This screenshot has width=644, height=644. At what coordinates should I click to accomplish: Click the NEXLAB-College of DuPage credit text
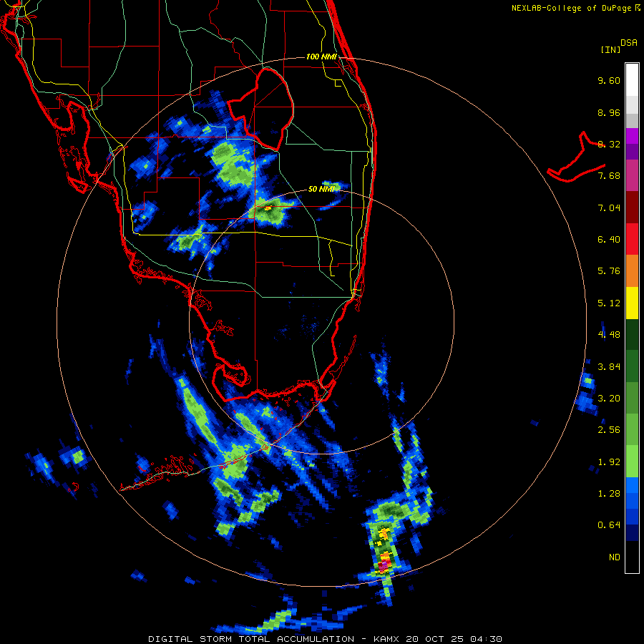click(x=575, y=8)
